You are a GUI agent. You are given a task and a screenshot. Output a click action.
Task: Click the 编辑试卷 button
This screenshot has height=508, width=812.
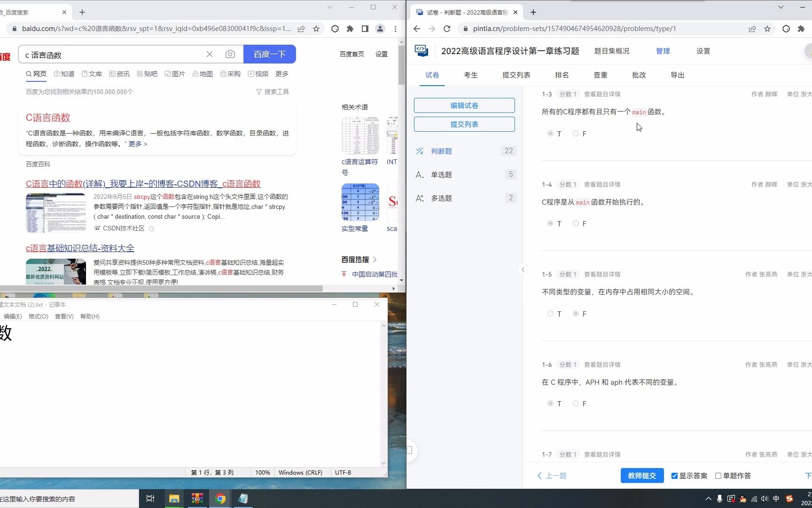click(x=464, y=105)
